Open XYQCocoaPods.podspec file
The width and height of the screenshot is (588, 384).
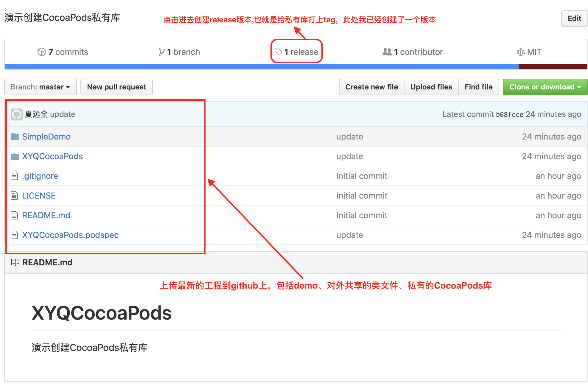pyautogui.click(x=70, y=235)
